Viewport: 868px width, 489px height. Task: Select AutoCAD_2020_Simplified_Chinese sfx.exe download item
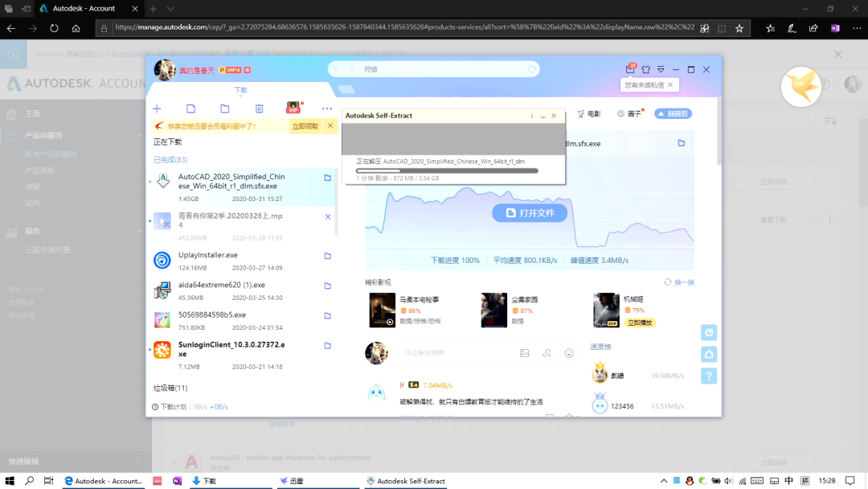241,187
